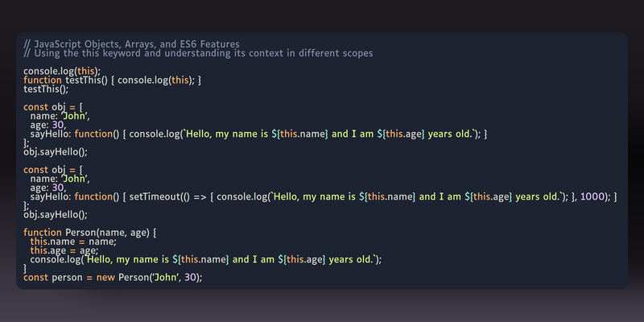644x322 pixels.
Task: Click the first comment line about JavaScript Objects
Action: point(131,44)
